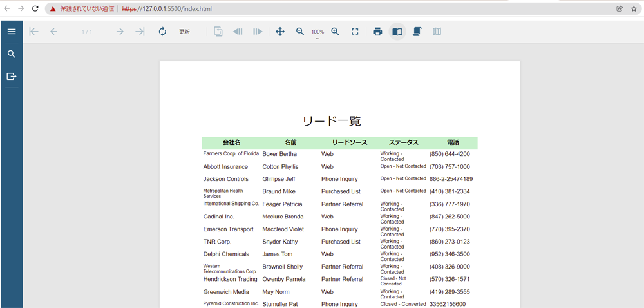The image size is (644, 308).
Task: Click the Greenwich Media cell
Action: pos(226,292)
